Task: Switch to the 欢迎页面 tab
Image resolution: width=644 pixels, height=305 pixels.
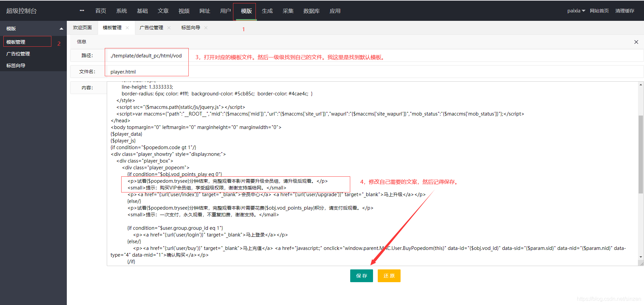Action: 82,28
